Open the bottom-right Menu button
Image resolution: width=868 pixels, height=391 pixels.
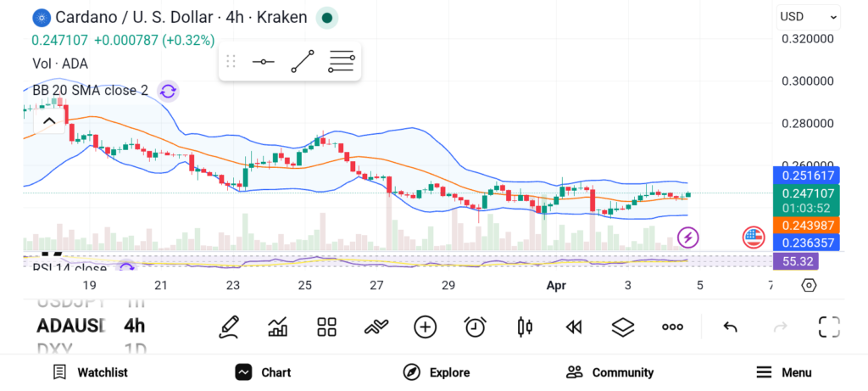(783, 372)
